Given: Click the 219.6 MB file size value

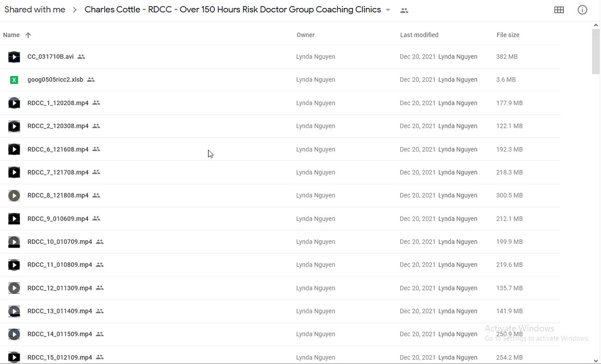Looking at the screenshot, I should click(x=509, y=265).
